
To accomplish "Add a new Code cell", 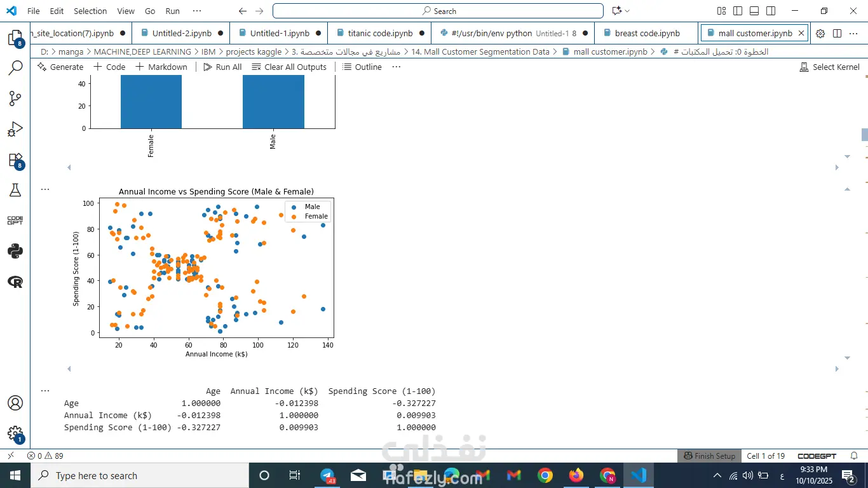I will (109, 67).
